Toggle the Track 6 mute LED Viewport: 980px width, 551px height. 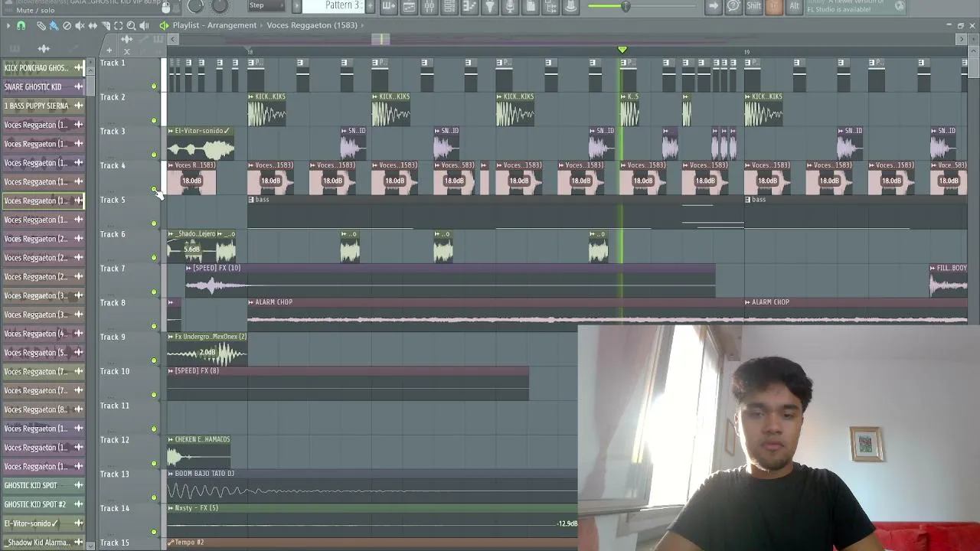(x=154, y=258)
